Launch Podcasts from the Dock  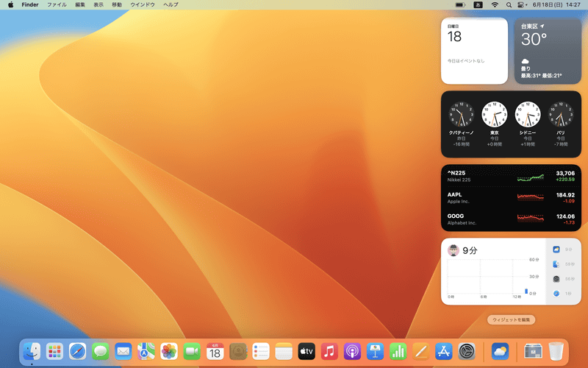tap(353, 352)
